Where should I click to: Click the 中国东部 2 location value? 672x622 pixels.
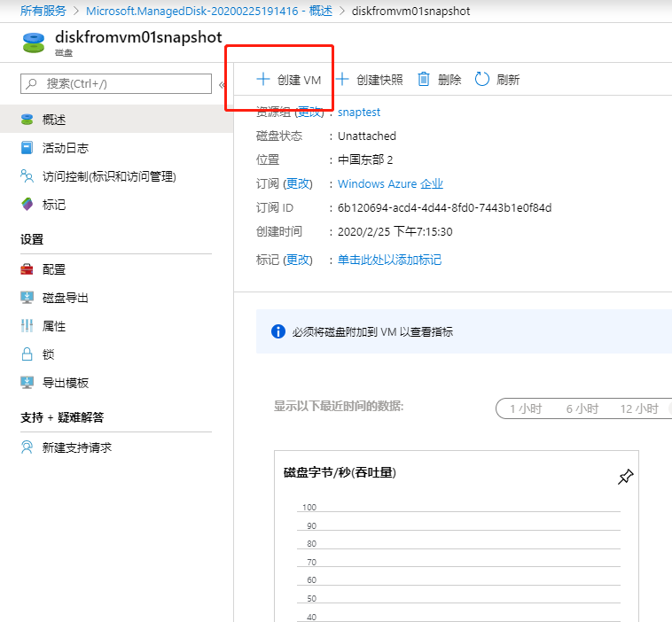click(x=365, y=159)
